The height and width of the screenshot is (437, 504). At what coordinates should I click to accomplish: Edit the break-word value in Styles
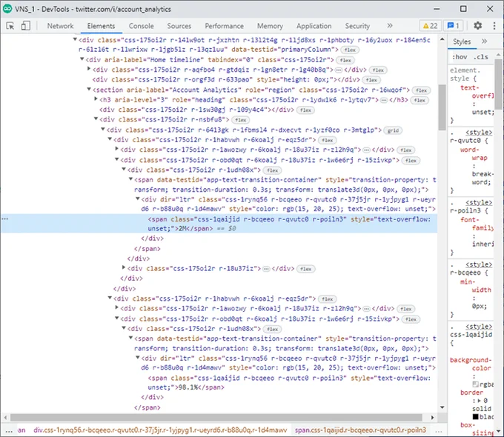coord(483,178)
